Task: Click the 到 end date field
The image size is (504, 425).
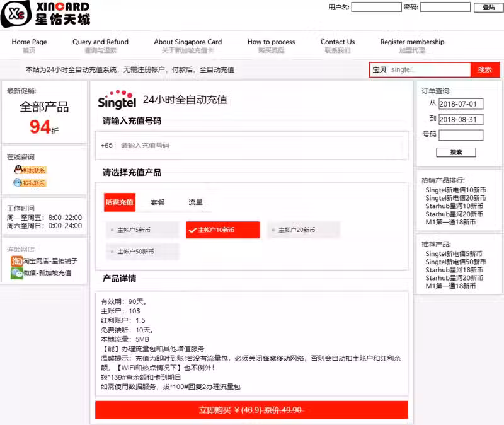Action: click(461, 120)
